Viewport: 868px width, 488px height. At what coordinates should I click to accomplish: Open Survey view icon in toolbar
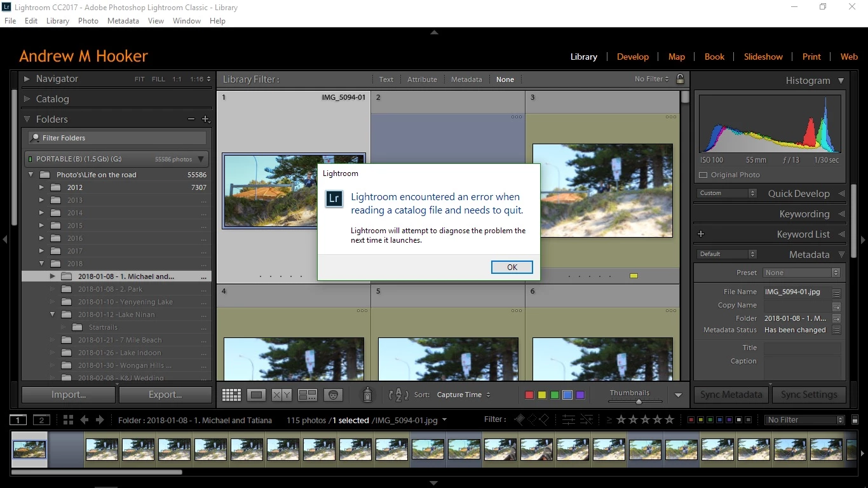click(x=308, y=395)
